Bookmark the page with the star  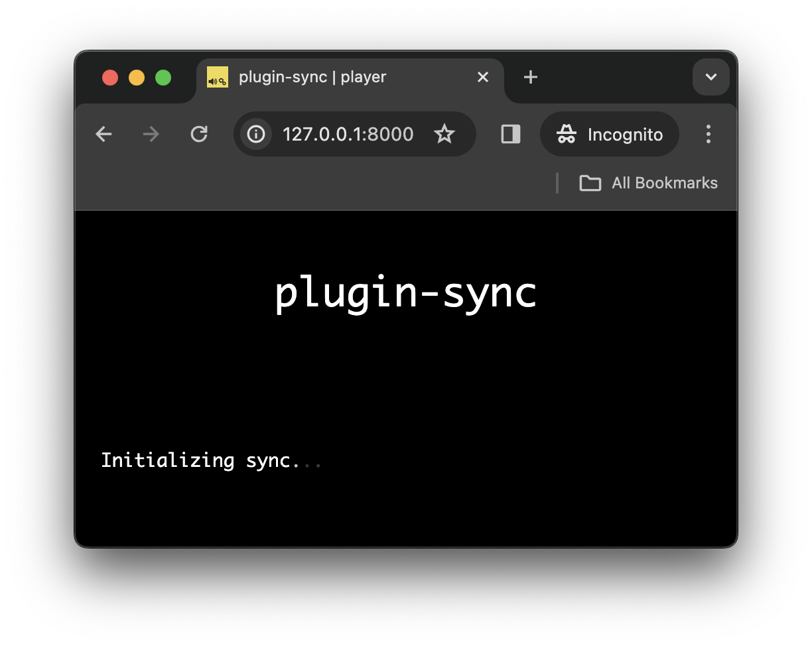[444, 134]
